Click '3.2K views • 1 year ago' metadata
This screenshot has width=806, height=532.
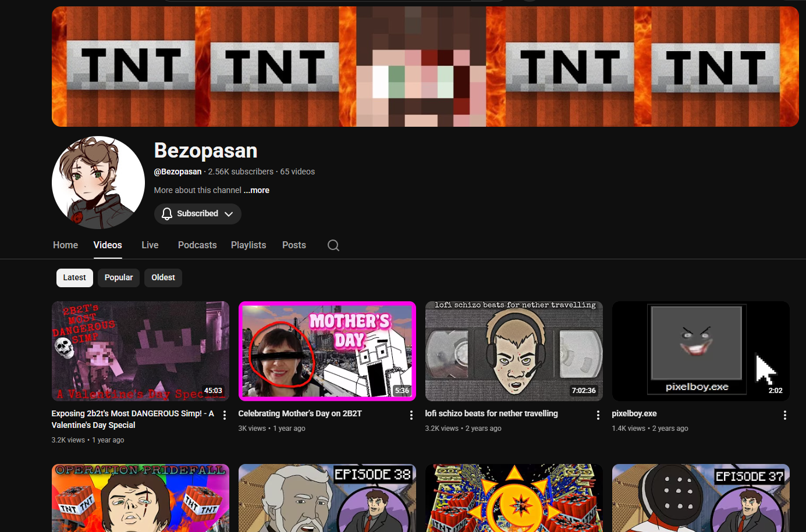88,440
